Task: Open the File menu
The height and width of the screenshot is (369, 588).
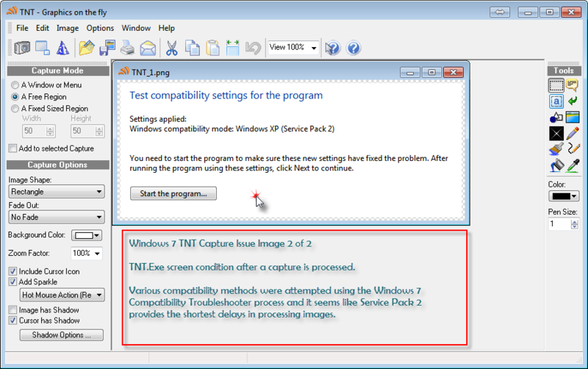Action: (x=22, y=28)
